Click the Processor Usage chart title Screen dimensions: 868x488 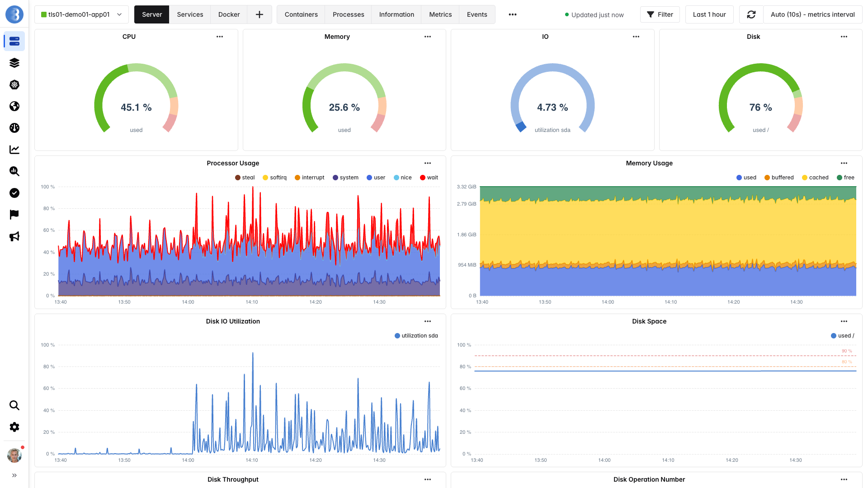[x=233, y=163]
